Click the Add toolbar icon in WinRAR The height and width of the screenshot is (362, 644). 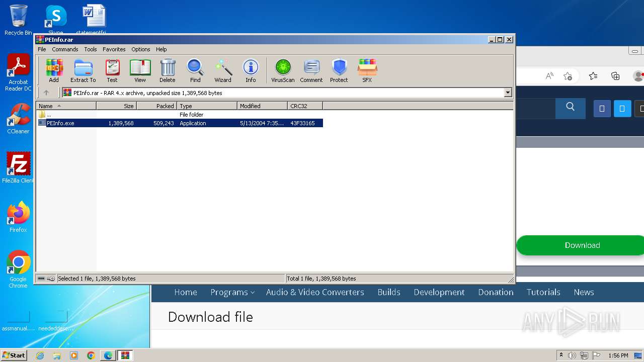(x=54, y=70)
